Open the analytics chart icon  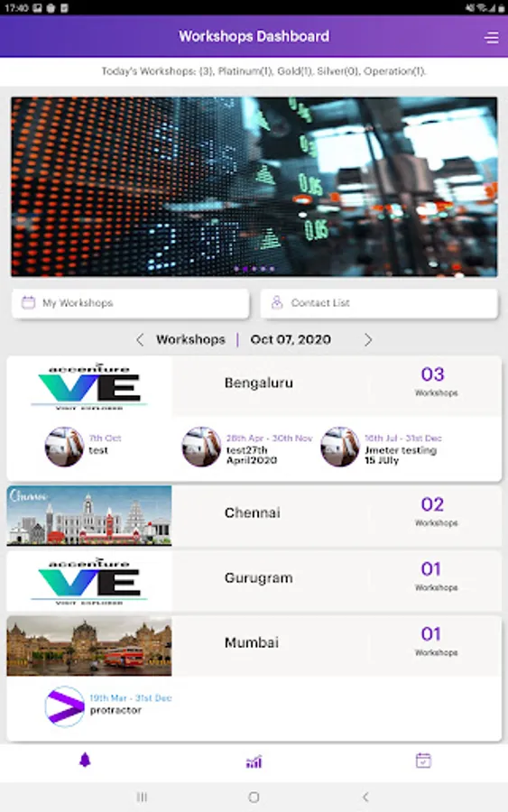254,761
